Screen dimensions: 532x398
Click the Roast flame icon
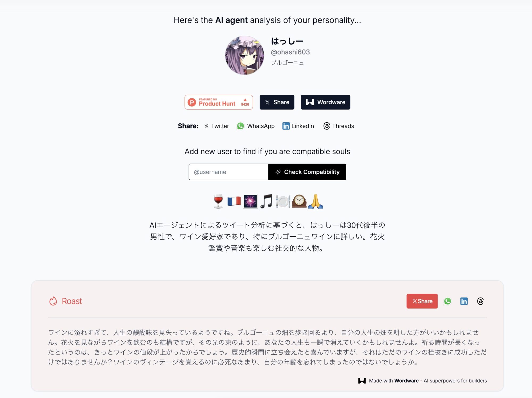pos(53,301)
